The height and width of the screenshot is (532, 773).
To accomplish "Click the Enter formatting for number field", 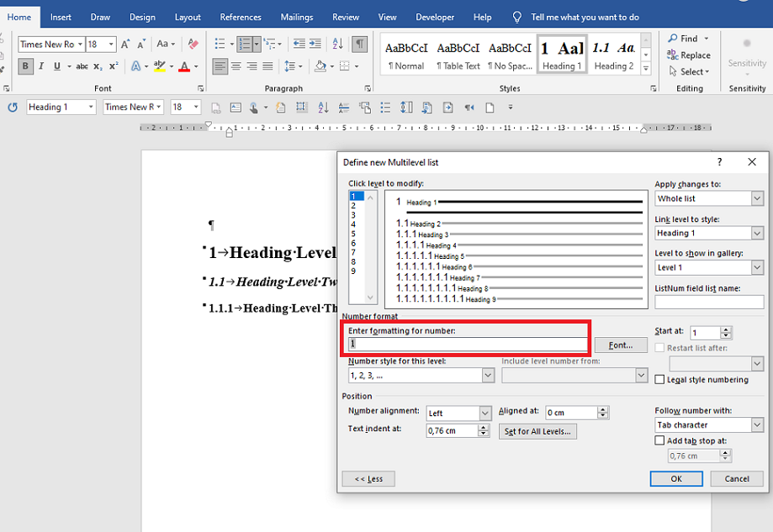I will 468,344.
